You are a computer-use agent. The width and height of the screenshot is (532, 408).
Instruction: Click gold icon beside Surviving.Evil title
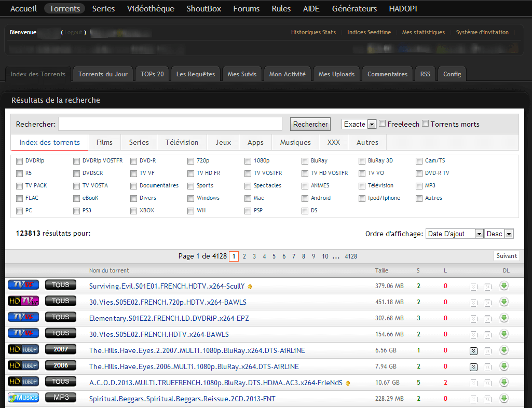tap(250, 287)
